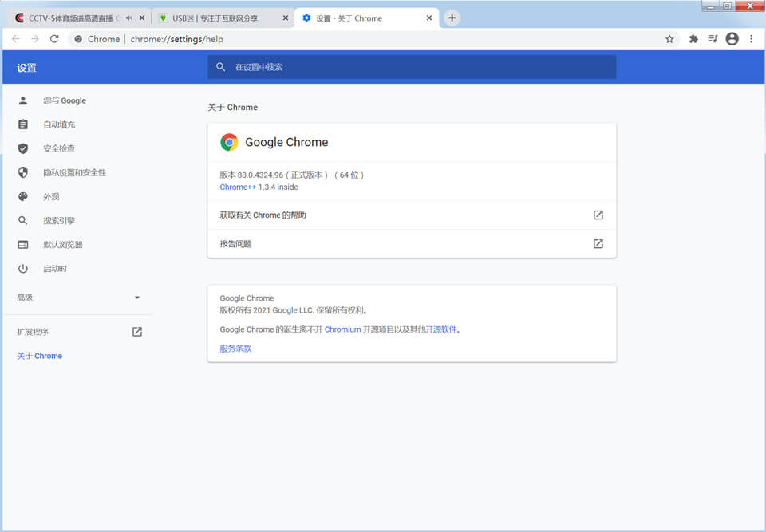Image resolution: width=766 pixels, height=532 pixels.
Task: Open the 开源软件 link
Action: tap(441, 329)
